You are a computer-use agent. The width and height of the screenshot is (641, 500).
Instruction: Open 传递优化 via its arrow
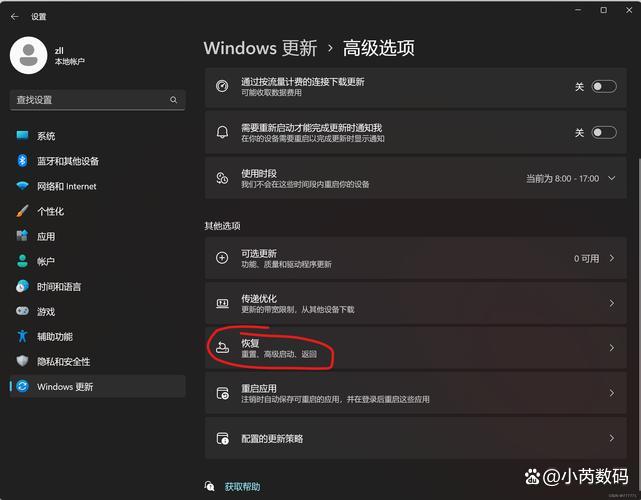[612, 303]
